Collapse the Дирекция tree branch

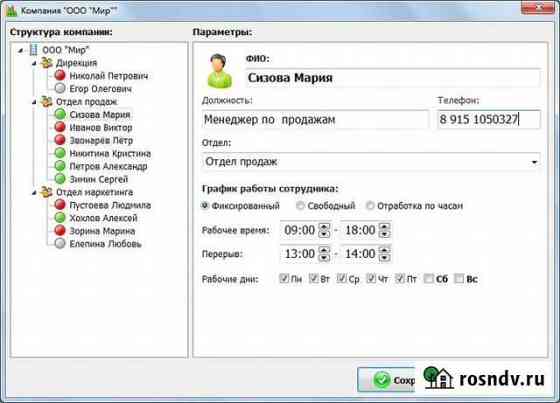click(x=34, y=63)
